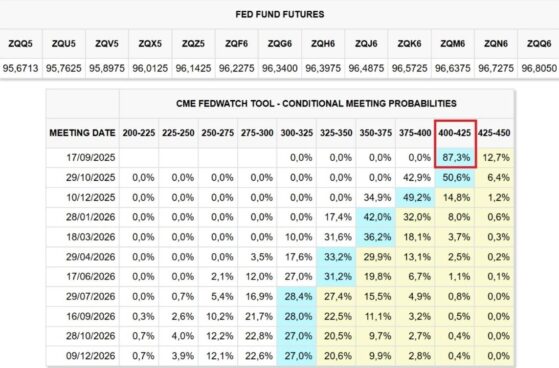
Task: Select the 42,0% cell for 28/01/2026
Action: (377, 217)
